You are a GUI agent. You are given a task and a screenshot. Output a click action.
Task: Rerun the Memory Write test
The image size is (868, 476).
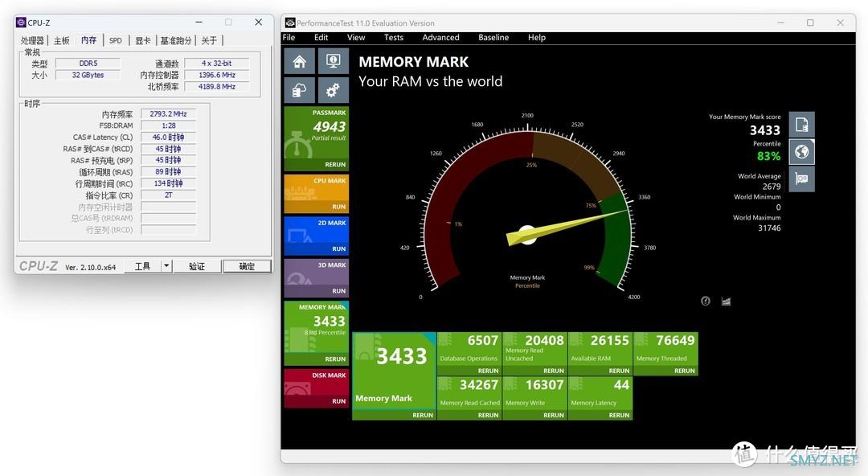click(554, 415)
